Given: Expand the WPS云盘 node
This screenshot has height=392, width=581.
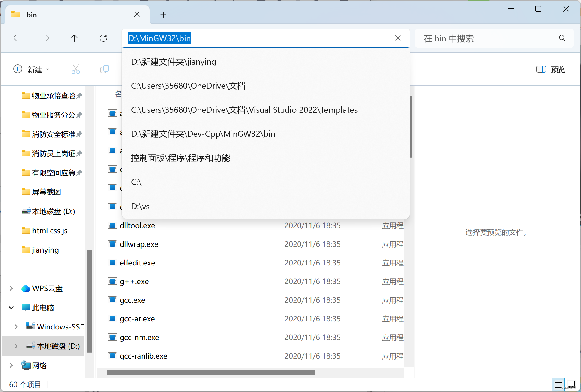Looking at the screenshot, I should coord(11,288).
